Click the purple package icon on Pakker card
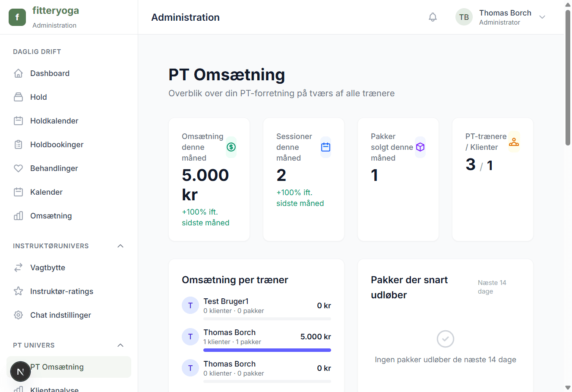This screenshot has width=572, height=392. point(420,147)
